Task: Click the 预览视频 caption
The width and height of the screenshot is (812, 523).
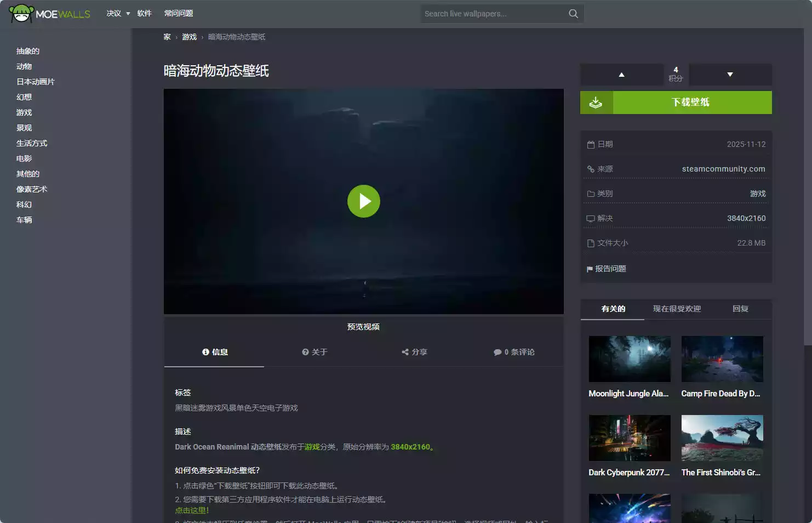Action: [x=363, y=327]
